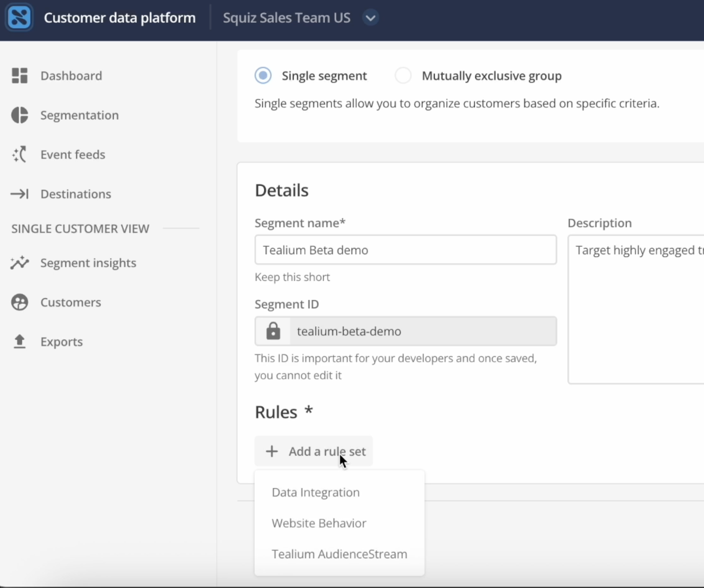Click the plus icon on Add a rule set
Screen dimensions: 704x588
click(x=271, y=451)
